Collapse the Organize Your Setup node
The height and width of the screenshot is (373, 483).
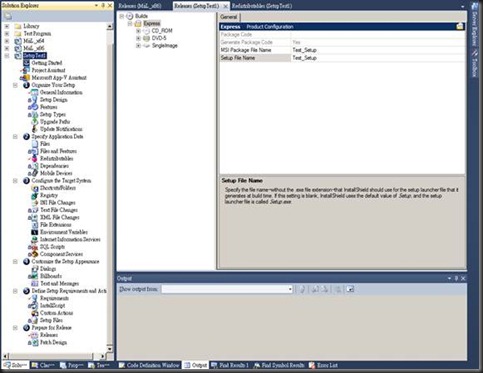click(x=15, y=85)
